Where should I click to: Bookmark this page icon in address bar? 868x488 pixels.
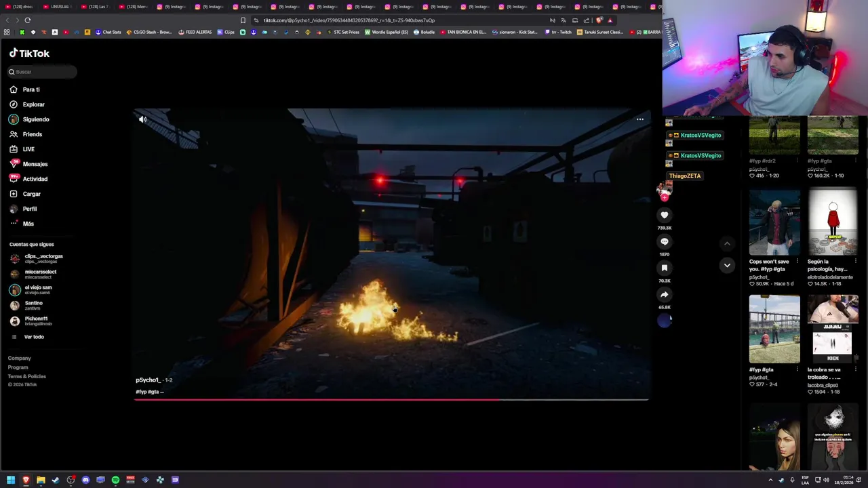coord(243,20)
